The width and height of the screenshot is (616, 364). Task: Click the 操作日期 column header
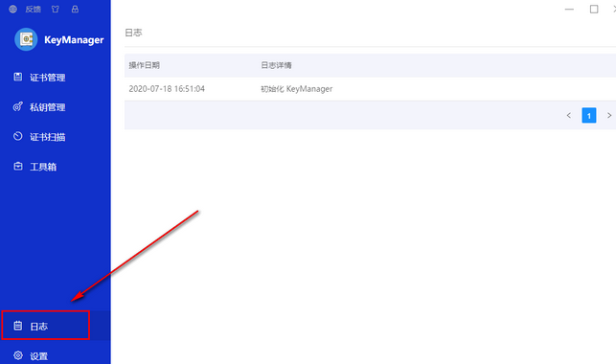coord(144,65)
